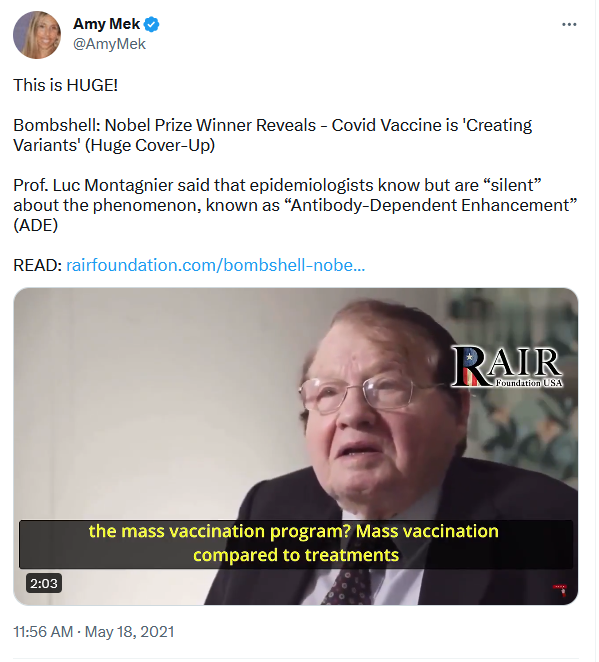Click the "Prof. Luc Montagnier said" paragraph
The image size is (599, 662).
(x=295, y=205)
